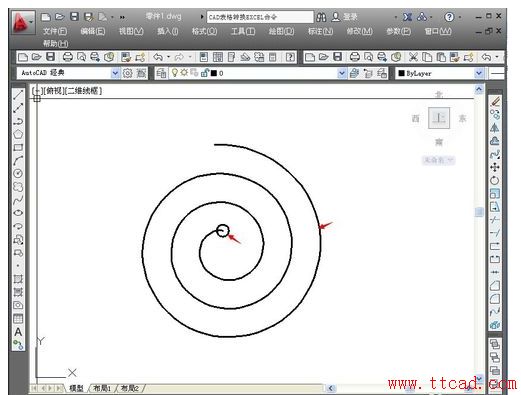Click the search command input field
The height and width of the screenshot is (395, 521).
click(260, 17)
